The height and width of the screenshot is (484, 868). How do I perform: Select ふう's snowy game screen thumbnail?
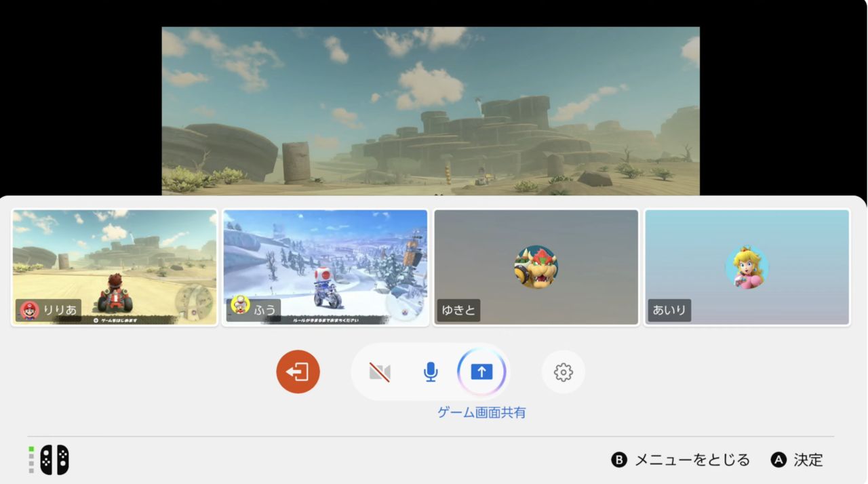pos(325,267)
